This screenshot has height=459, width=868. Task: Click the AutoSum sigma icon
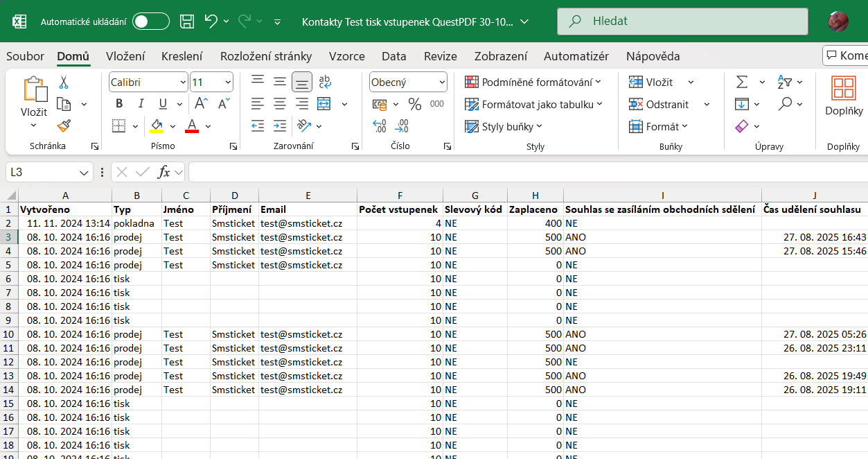(743, 82)
